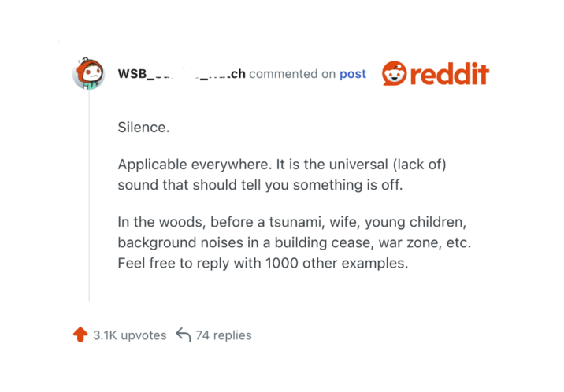The image size is (564, 392).
Task: Click the reddit wordmark text
Action: tap(449, 73)
